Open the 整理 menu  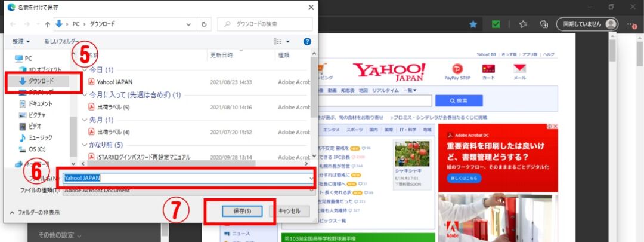[21, 42]
